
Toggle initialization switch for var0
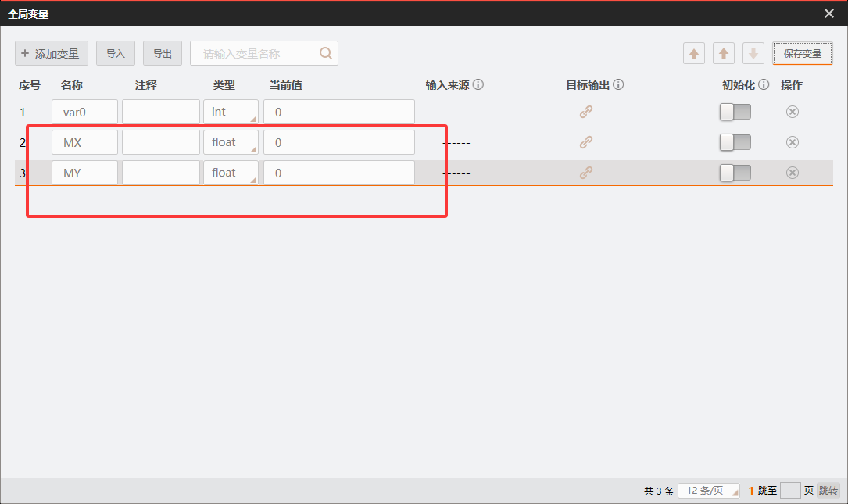point(735,112)
